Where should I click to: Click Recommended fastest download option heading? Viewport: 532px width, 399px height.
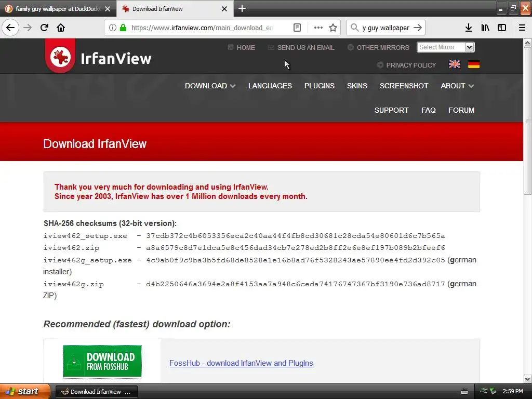[x=137, y=324]
